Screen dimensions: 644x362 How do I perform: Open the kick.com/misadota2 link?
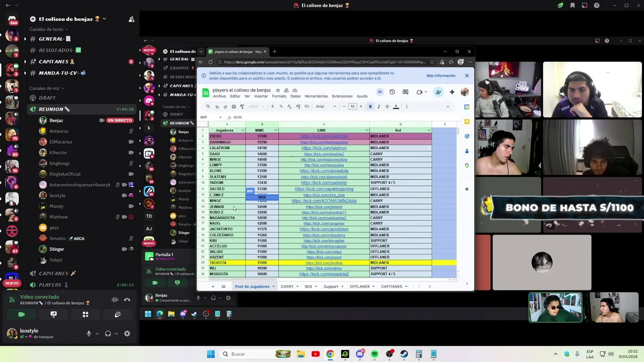[324, 274]
